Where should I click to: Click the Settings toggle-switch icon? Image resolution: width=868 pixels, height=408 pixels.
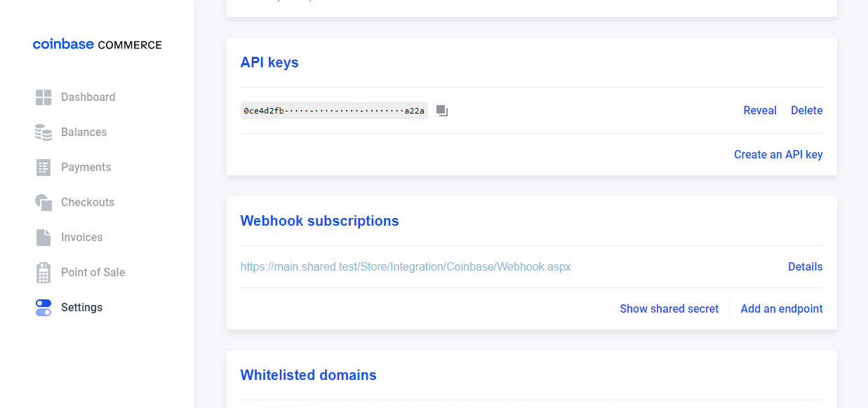pos(44,308)
